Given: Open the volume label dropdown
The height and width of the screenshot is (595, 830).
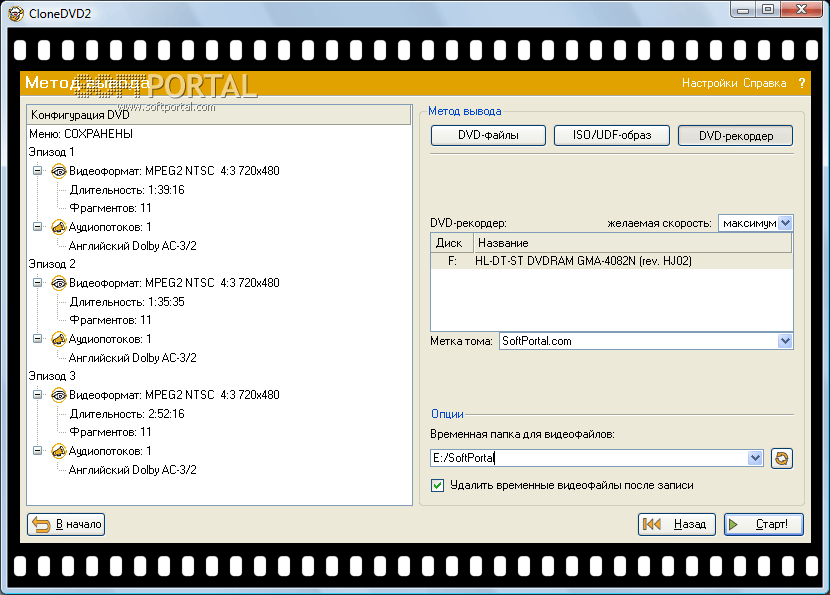Looking at the screenshot, I should pyautogui.click(x=784, y=341).
